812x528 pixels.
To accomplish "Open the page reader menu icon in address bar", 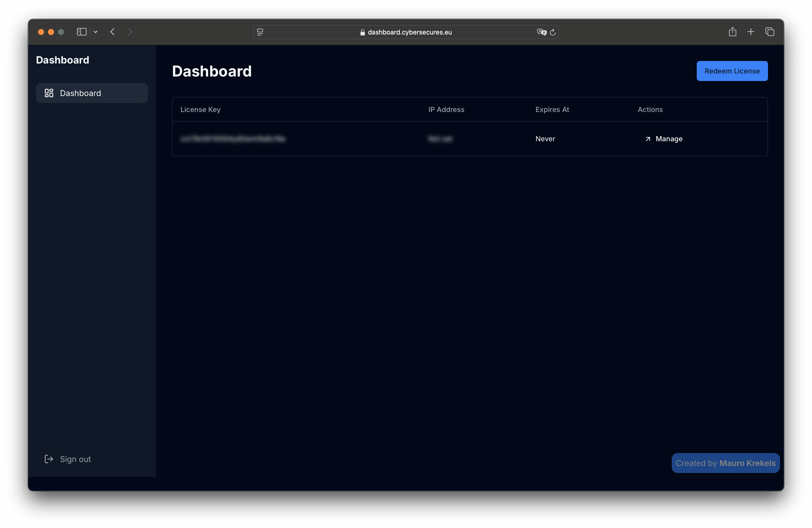I will click(x=260, y=32).
